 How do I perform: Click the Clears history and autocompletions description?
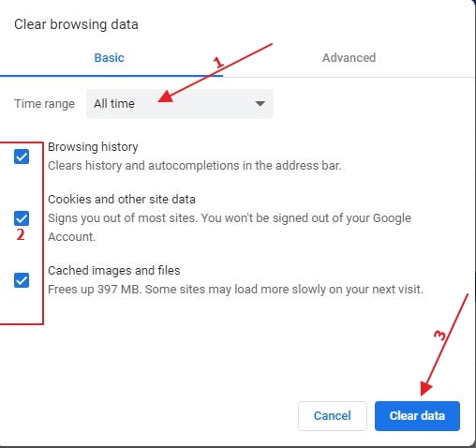(x=194, y=166)
